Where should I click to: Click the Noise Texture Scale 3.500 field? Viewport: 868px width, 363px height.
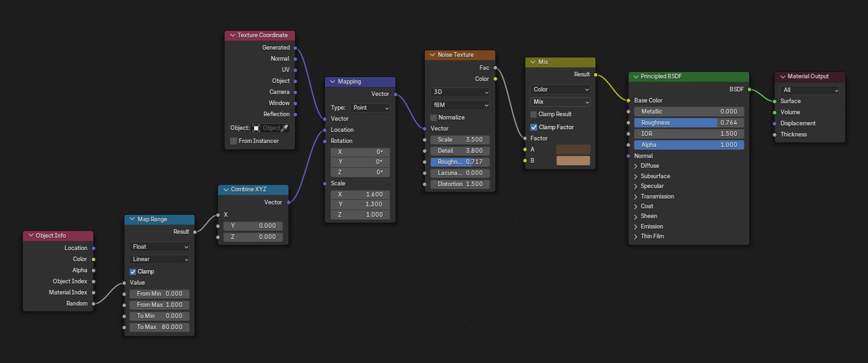(459, 140)
